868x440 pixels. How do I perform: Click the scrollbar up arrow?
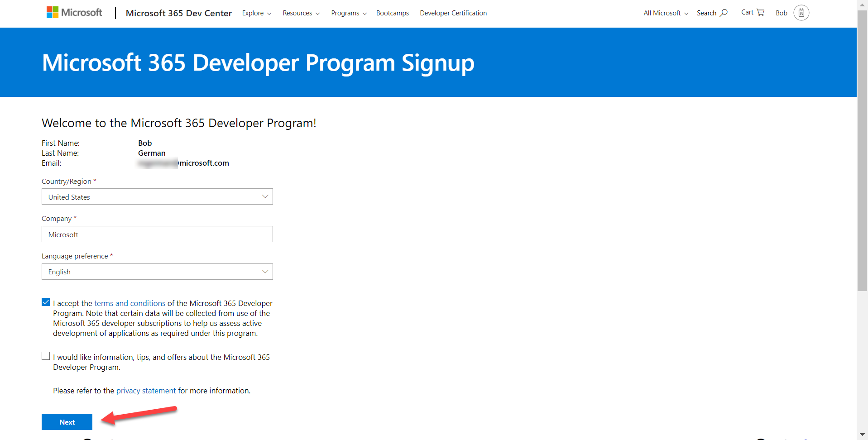tap(862, 5)
